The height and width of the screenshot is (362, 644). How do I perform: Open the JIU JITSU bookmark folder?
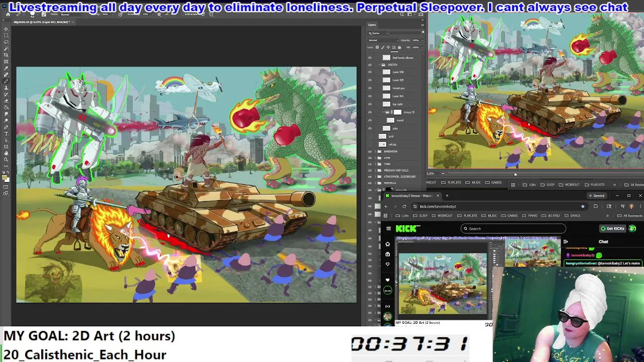[551, 216]
